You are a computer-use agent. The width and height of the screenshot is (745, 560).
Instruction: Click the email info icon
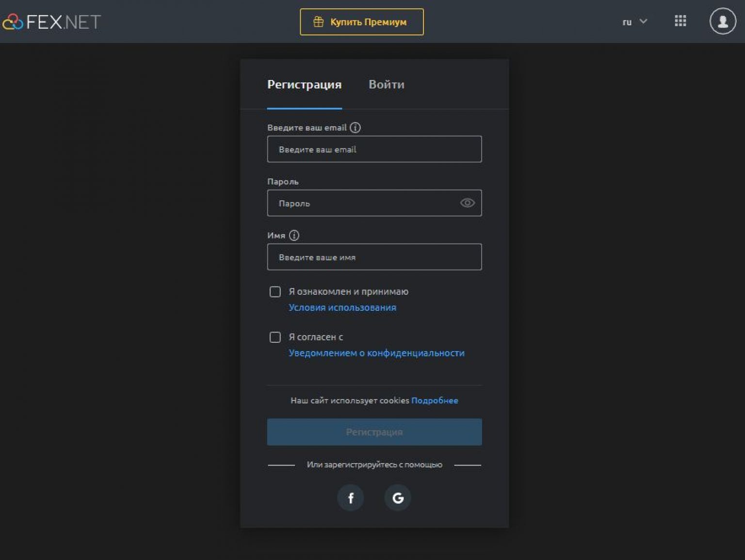[x=355, y=128]
